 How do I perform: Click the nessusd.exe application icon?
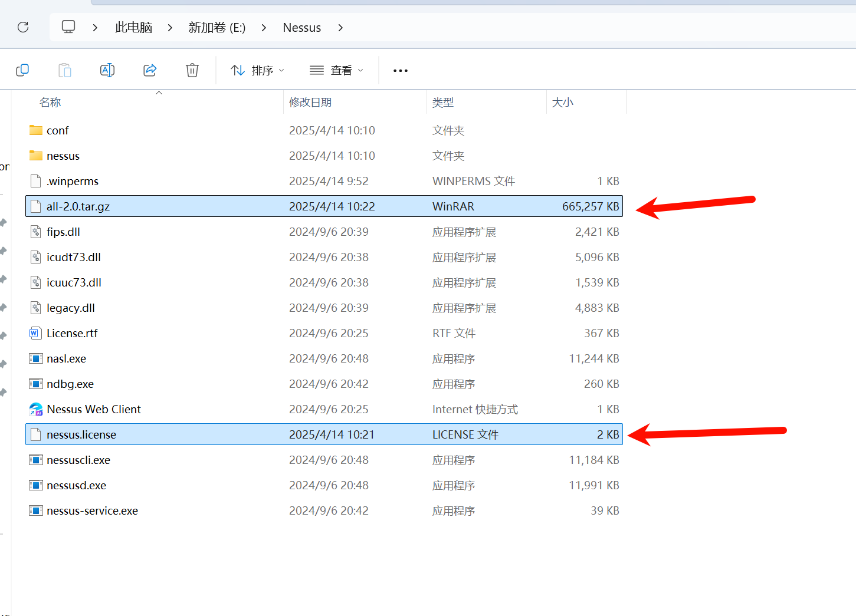36,485
